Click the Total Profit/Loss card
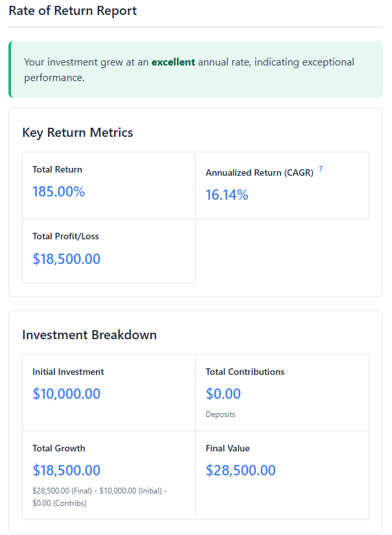Viewport: 392px width, 535px height. pyautogui.click(x=108, y=251)
